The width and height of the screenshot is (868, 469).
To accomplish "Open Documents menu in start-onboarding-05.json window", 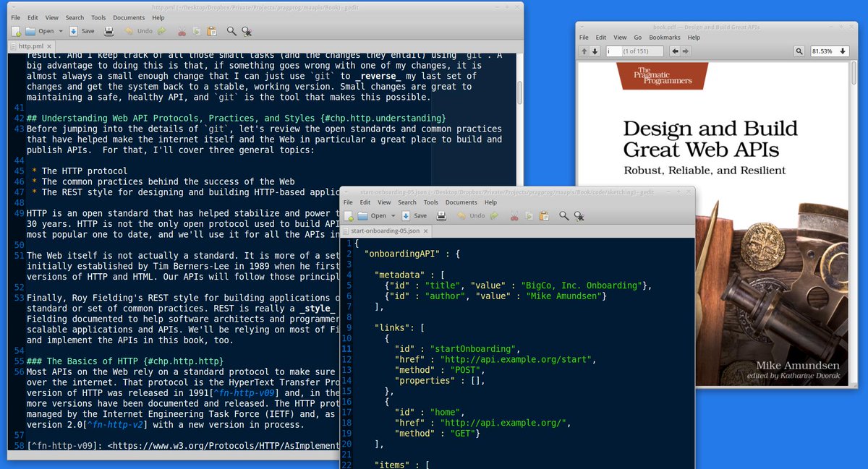I will click(461, 202).
